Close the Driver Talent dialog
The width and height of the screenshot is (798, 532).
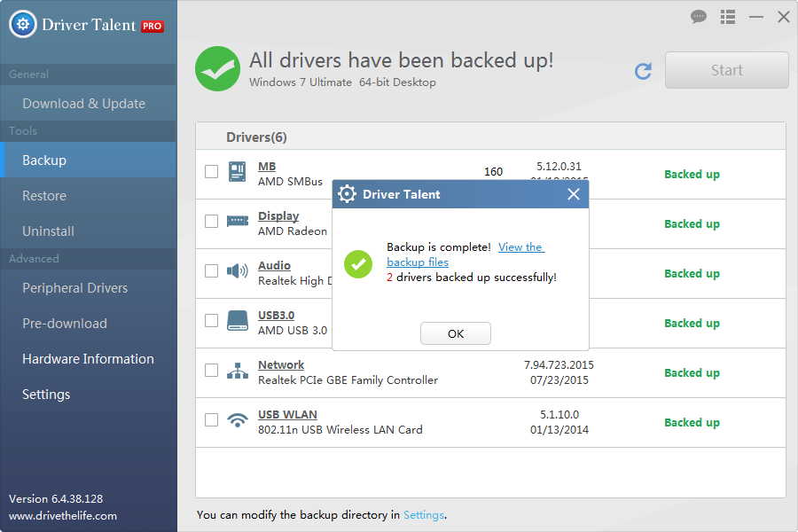[574, 194]
